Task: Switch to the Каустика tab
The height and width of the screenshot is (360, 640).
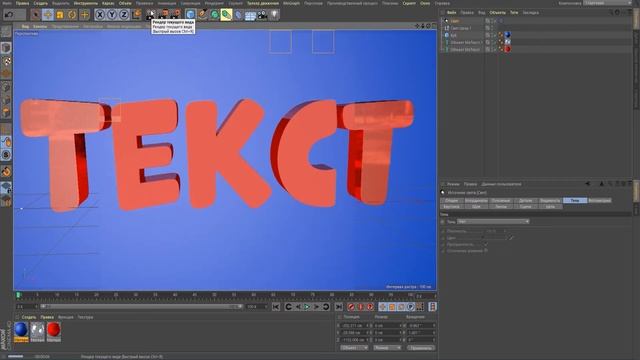Action: coord(451,207)
